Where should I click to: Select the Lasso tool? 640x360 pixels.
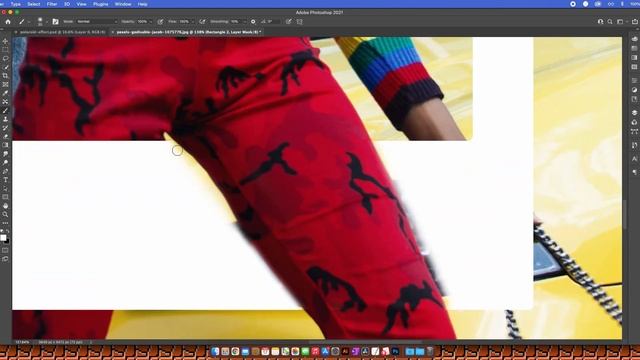(x=5, y=58)
